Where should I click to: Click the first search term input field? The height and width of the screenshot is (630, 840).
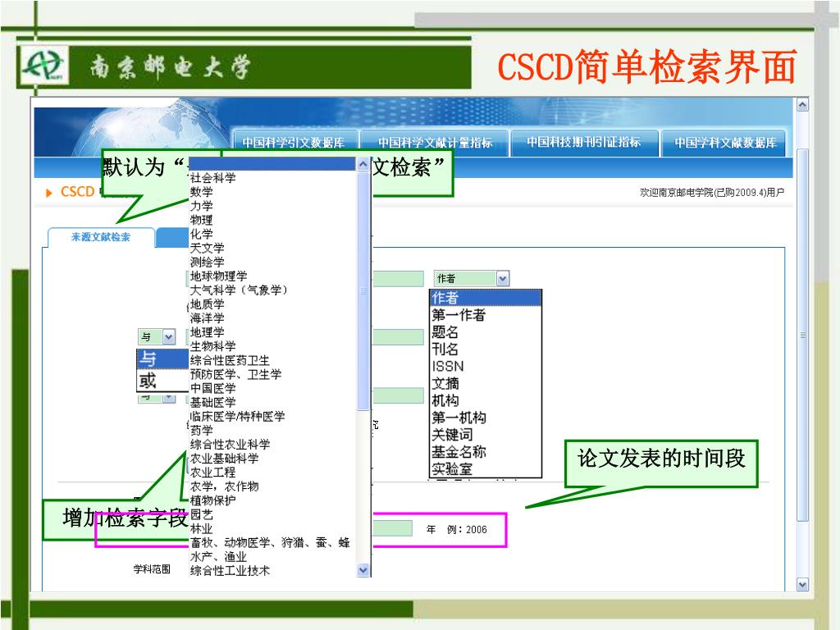pos(398,279)
